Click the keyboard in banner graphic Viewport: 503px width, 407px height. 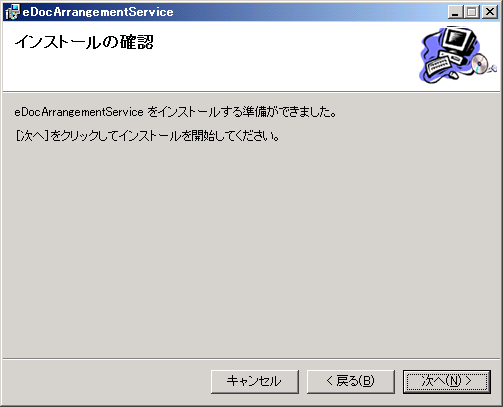pyautogui.click(x=438, y=65)
